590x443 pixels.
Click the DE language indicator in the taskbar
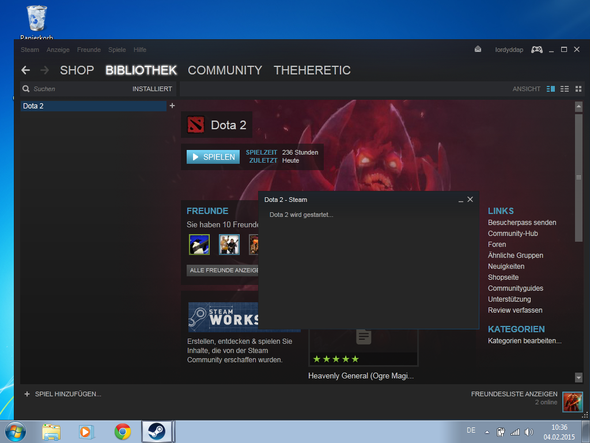471,430
